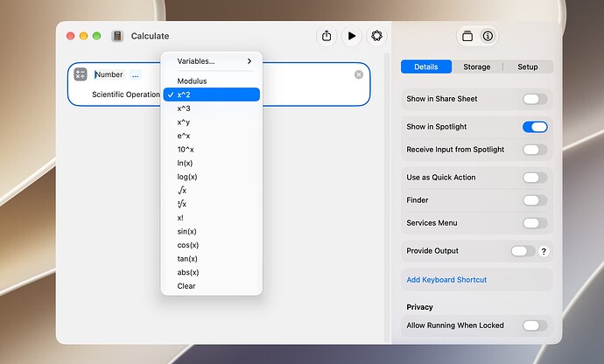Switch to the Details tab

(426, 66)
